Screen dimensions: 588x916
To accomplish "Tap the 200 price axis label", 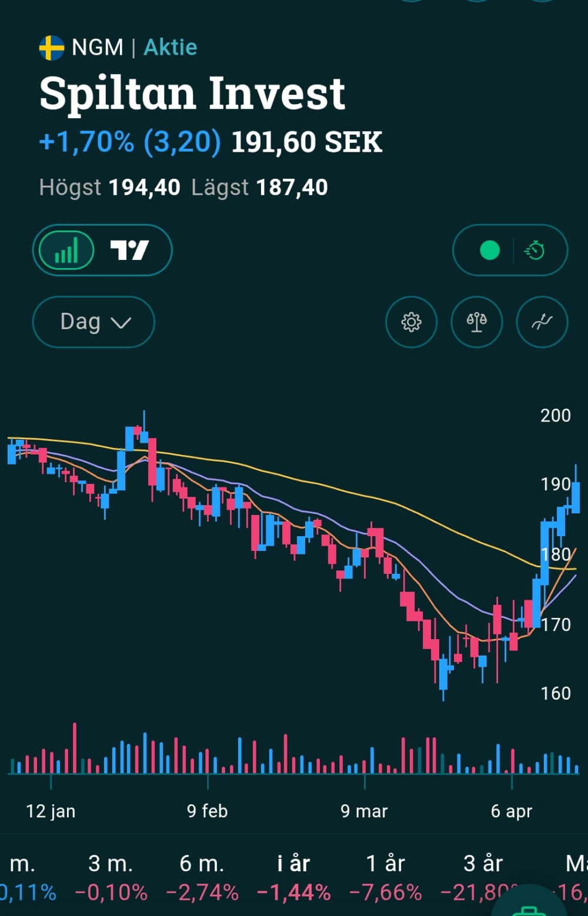I will click(x=556, y=416).
